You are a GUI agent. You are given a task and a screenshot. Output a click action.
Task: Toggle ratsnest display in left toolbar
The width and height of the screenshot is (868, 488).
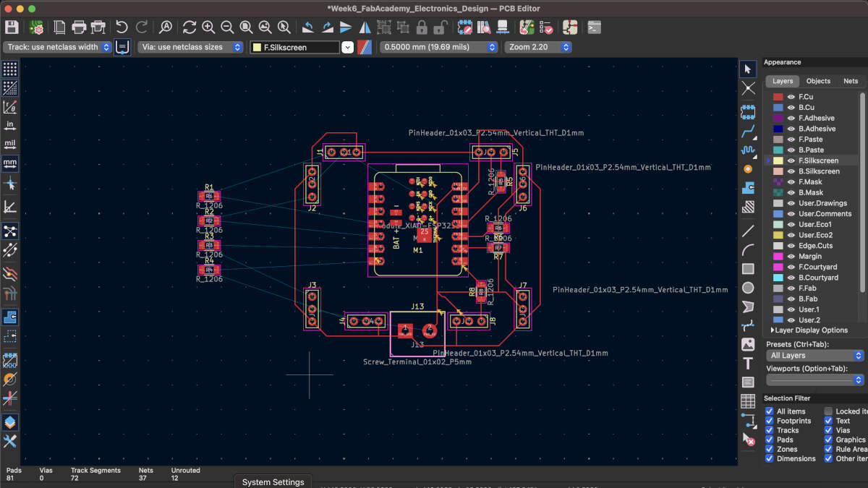coord(10,231)
